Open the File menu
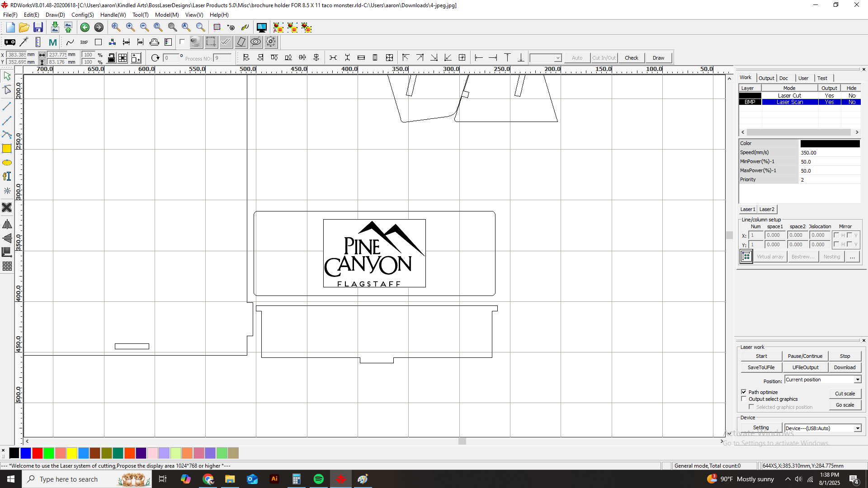The image size is (868, 488). click(x=10, y=15)
